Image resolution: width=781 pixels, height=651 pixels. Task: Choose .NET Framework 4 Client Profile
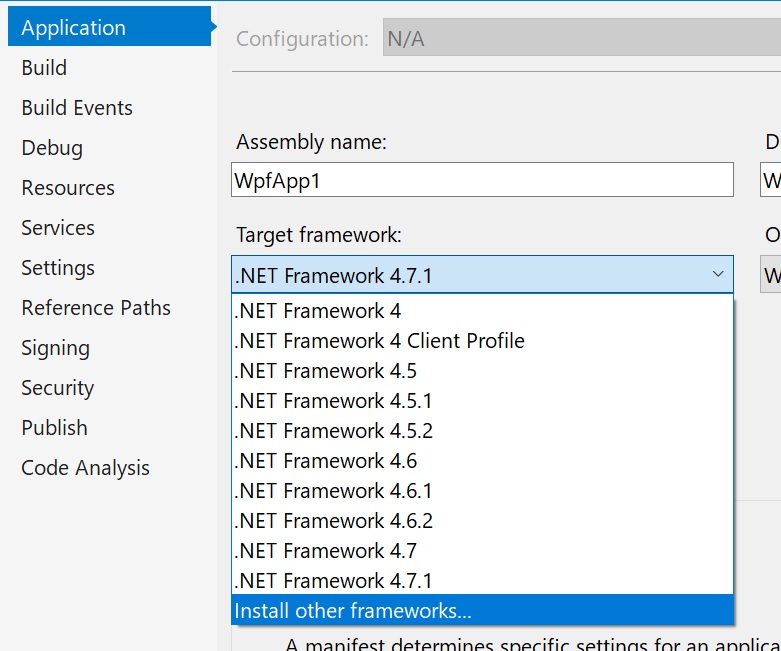click(x=482, y=341)
